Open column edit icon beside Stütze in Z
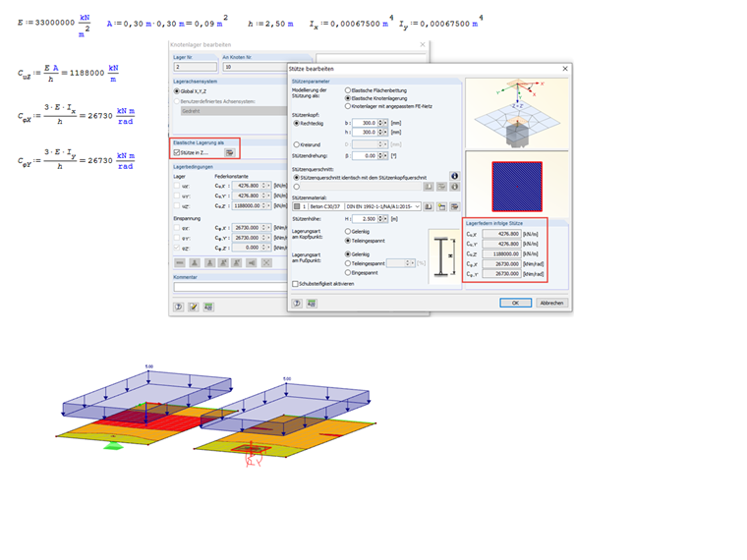Viewport: 747px width, 560px height. click(230, 152)
